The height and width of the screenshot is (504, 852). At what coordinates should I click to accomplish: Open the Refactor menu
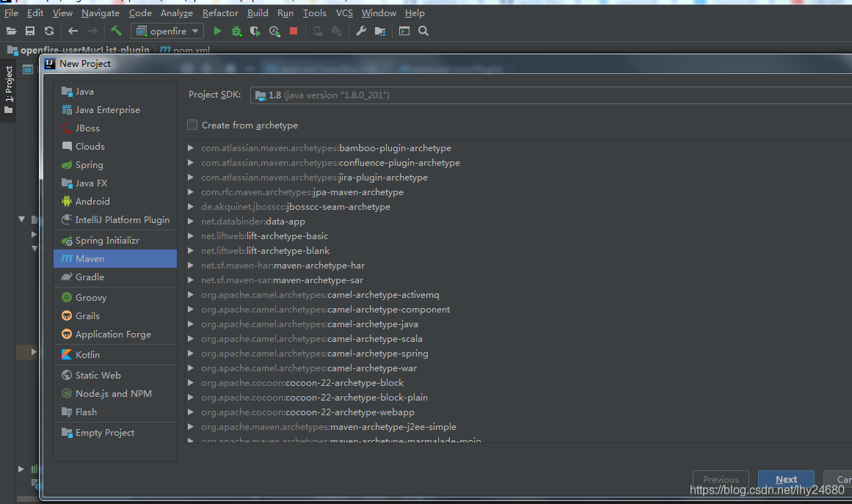[220, 12]
